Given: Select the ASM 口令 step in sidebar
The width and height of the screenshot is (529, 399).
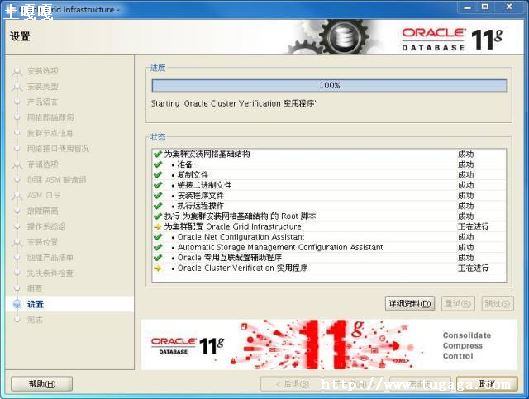Looking at the screenshot, I should 44,195.
